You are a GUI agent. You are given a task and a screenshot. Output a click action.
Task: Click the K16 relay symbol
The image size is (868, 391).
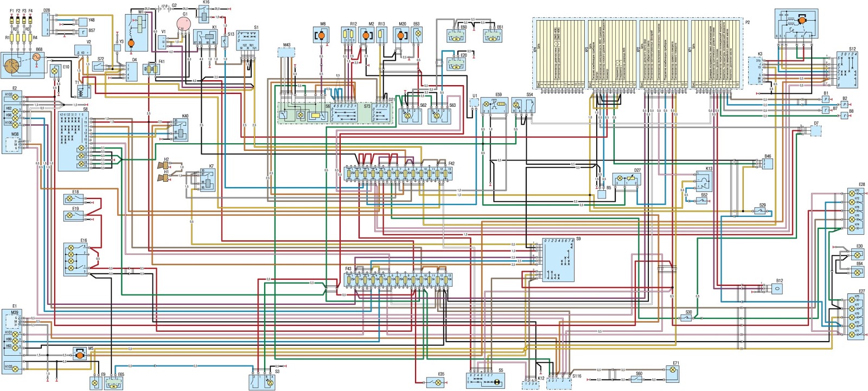tap(203, 14)
